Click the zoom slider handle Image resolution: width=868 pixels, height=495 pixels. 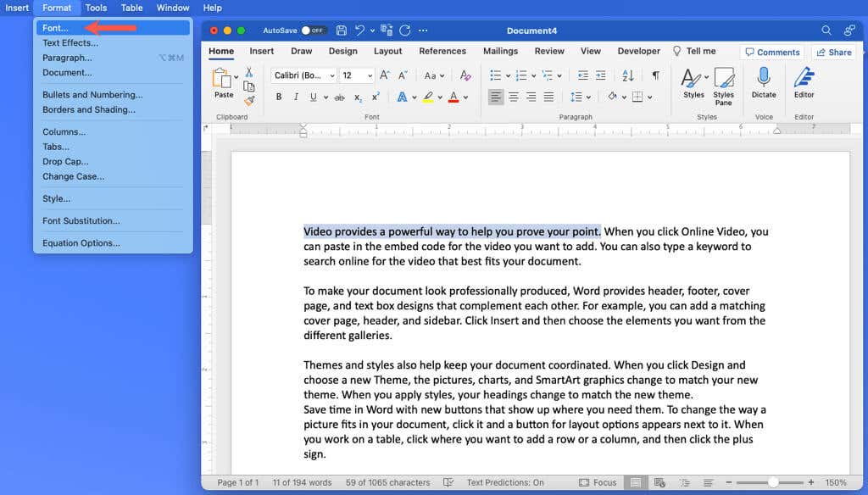773,482
